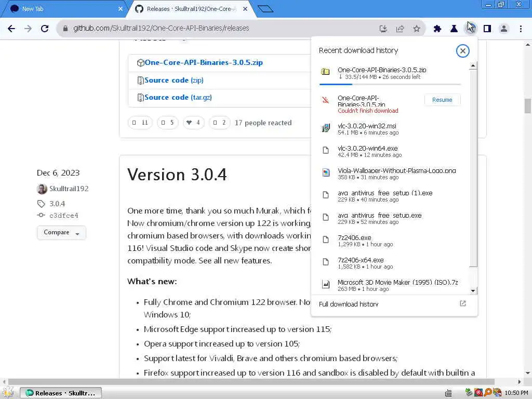Select the Releases Skulltrail192 tab
The width and height of the screenshot is (532, 399).
tap(190, 9)
